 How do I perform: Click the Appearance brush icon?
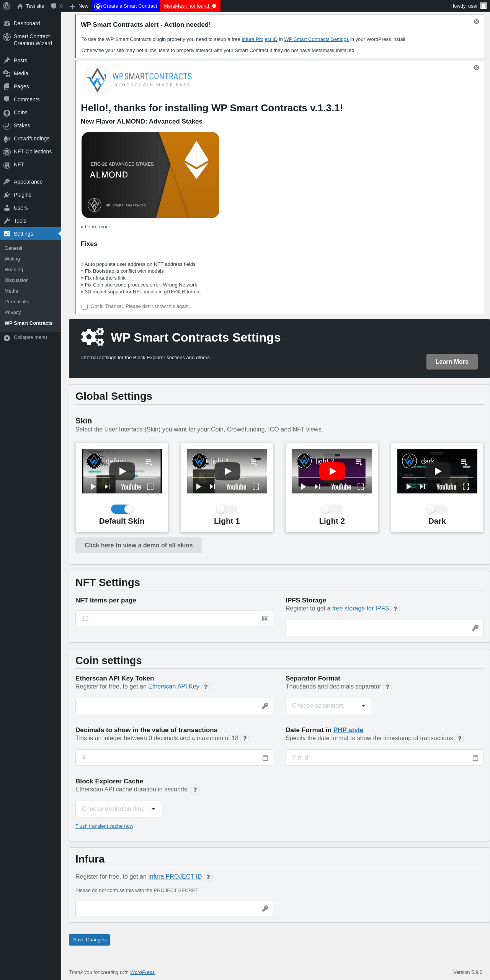click(7, 182)
